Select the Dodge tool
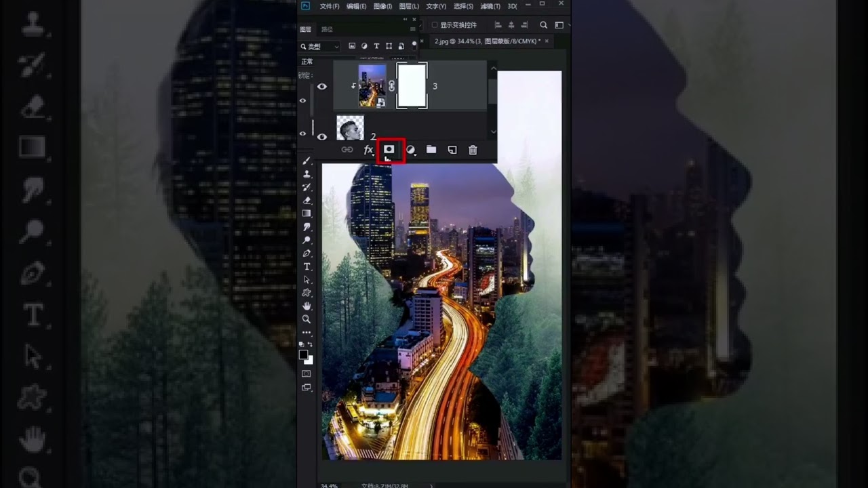The width and height of the screenshot is (868, 488). pyautogui.click(x=307, y=240)
